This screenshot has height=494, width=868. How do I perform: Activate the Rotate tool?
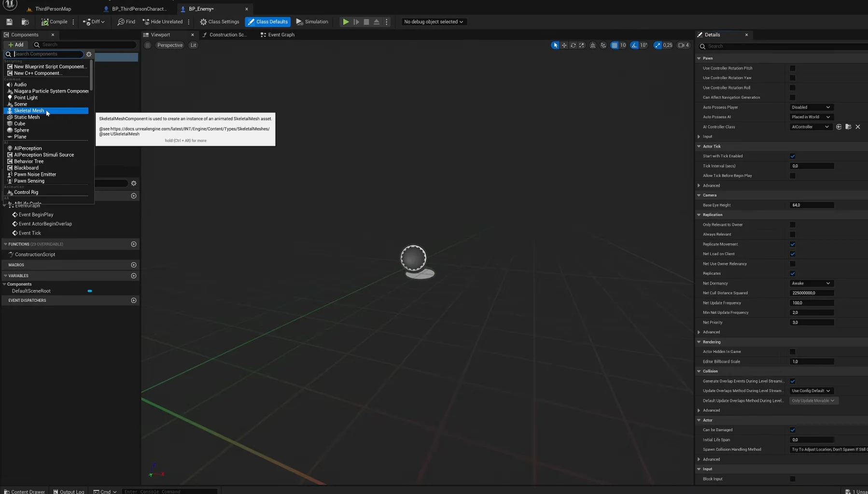tap(573, 45)
